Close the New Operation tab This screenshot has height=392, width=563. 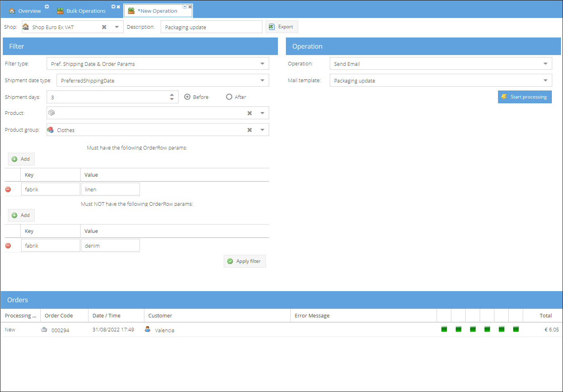click(x=190, y=7)
